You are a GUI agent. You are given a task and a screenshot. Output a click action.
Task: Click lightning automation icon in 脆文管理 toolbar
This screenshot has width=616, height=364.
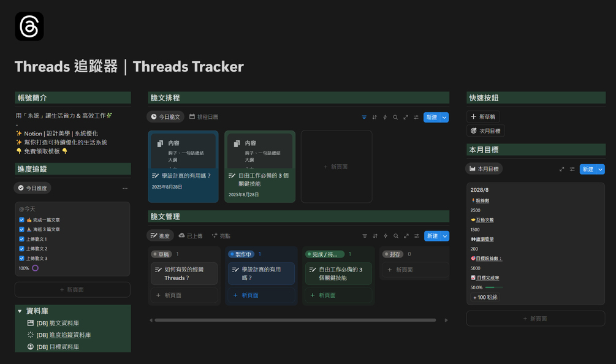point(386,236)
